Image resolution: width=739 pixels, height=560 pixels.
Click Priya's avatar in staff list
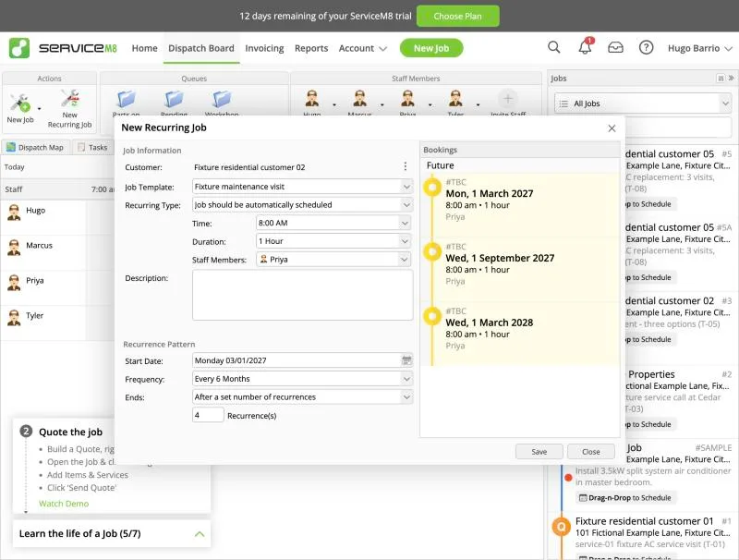tap(14, 283)
